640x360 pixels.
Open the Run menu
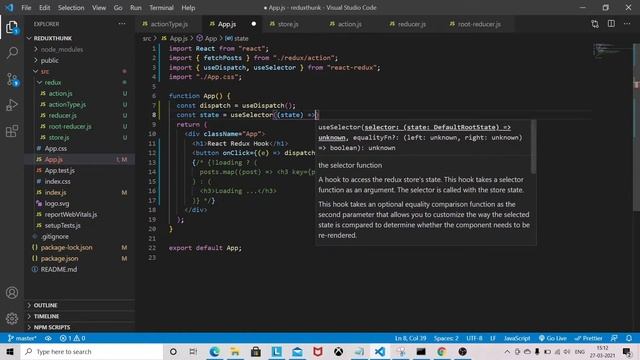(136, 8)
